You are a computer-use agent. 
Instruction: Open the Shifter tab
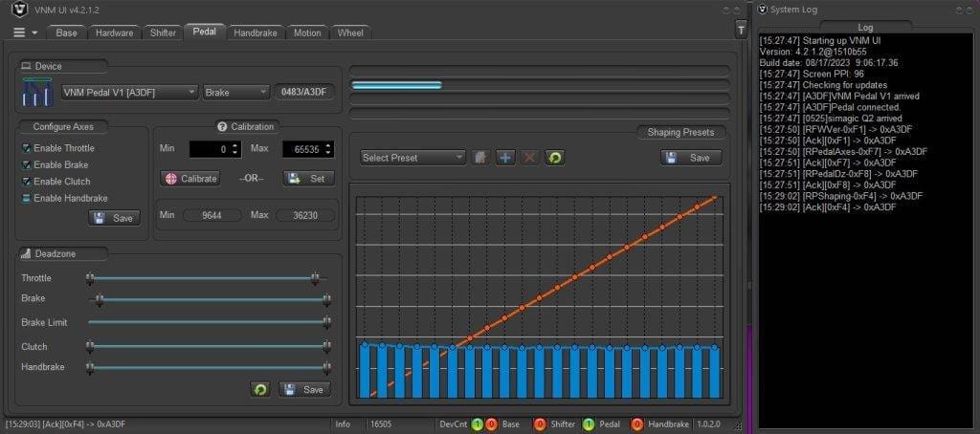163,33
